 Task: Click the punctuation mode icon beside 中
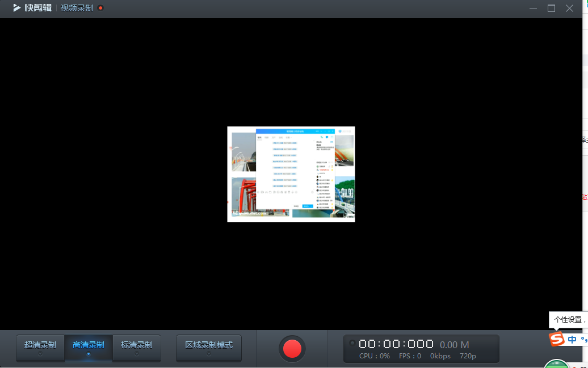584,340
